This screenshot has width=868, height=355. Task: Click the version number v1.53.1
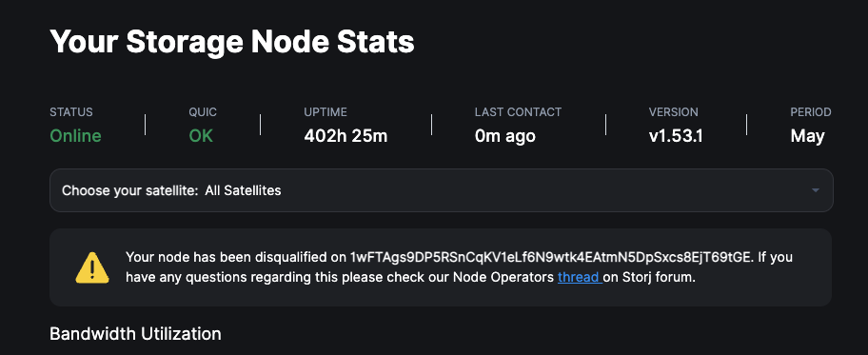pyautogui.click(x=676, y=136)
